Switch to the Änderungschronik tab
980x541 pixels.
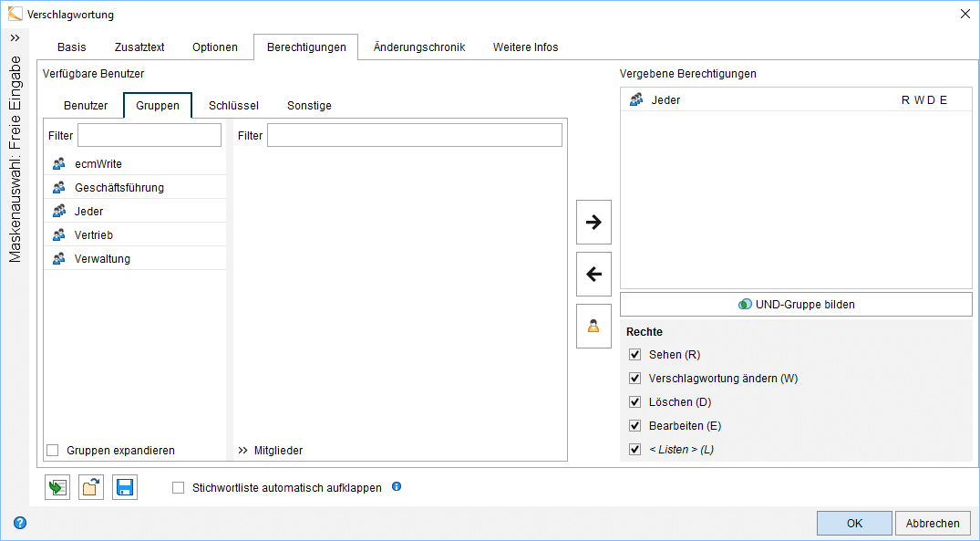[419, 47]
